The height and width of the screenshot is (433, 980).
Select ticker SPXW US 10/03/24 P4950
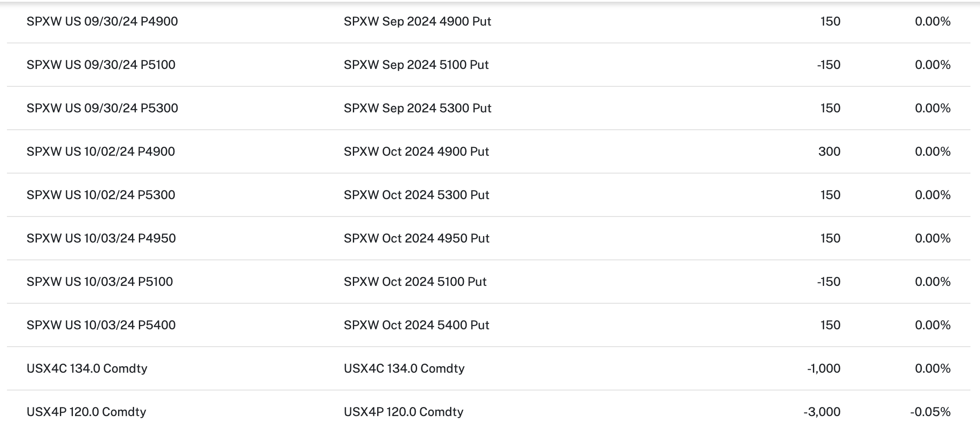coord(101,238)
